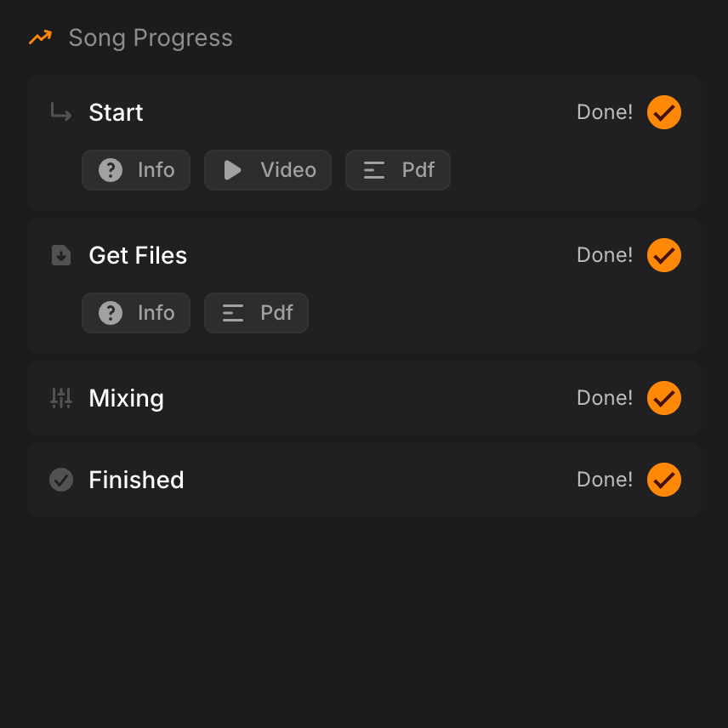Toggle the orange checkmark for Start step

point(664,112)
